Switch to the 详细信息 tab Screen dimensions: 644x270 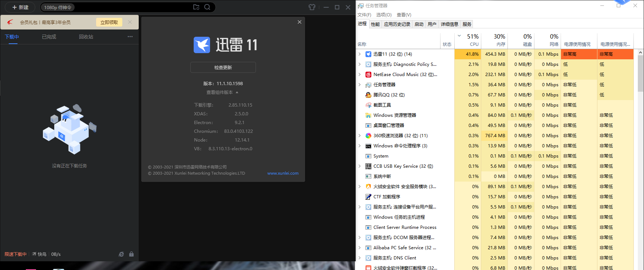(449, 24)
